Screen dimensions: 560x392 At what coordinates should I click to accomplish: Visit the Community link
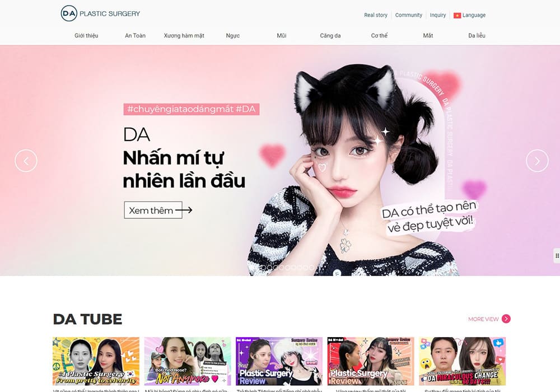[409, 15]
